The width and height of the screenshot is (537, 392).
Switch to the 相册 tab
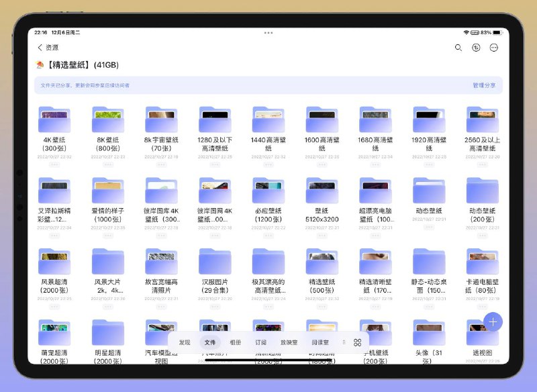(235, 342)
